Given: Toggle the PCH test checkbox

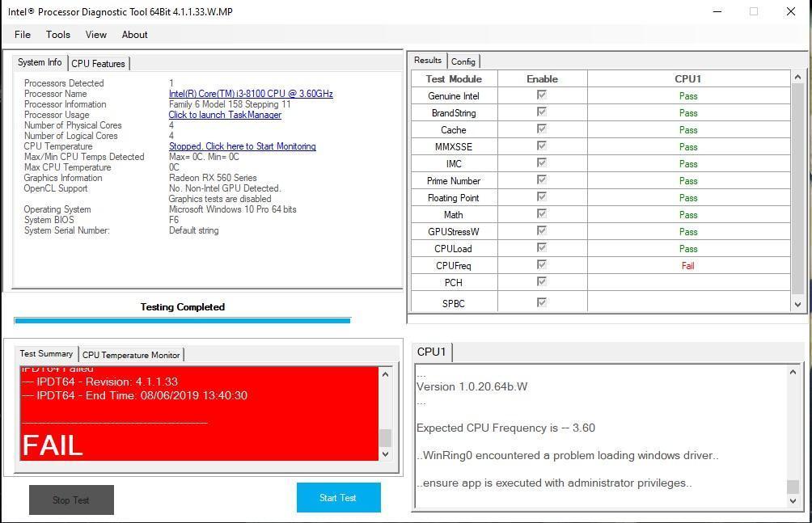Looking at the screenshot, I should click(x=542, y=281).
